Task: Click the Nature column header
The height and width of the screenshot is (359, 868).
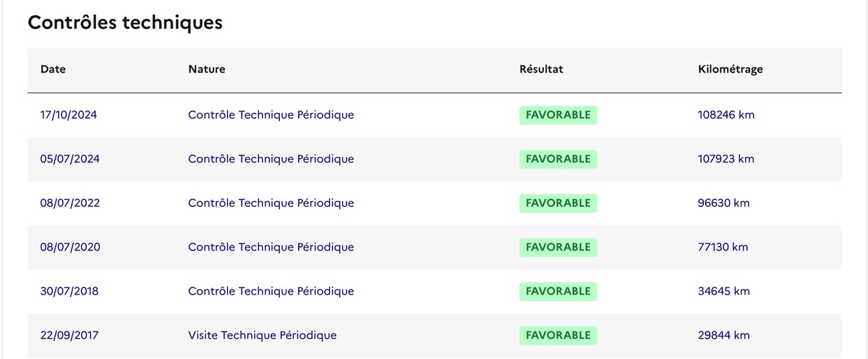Action: pyautogui.click(x=207, y=69)
